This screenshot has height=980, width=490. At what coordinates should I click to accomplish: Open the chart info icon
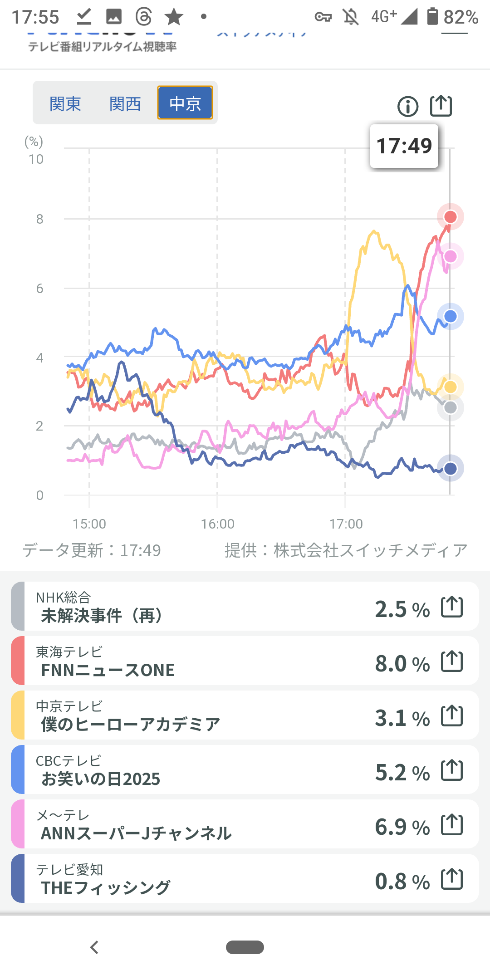tap(407, 107)
